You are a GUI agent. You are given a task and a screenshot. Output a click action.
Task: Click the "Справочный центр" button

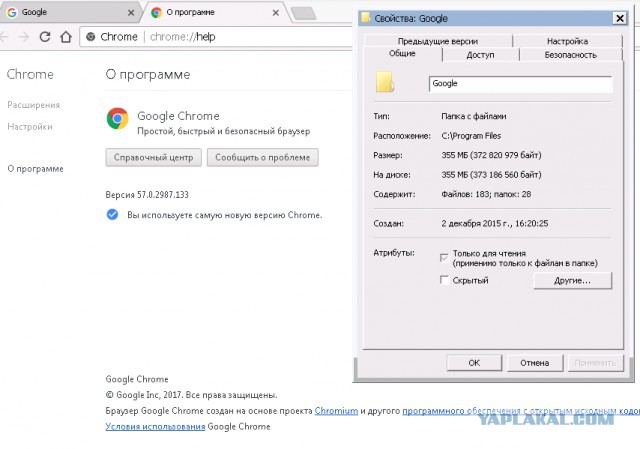pyautogui.click(x=153, y=158)
